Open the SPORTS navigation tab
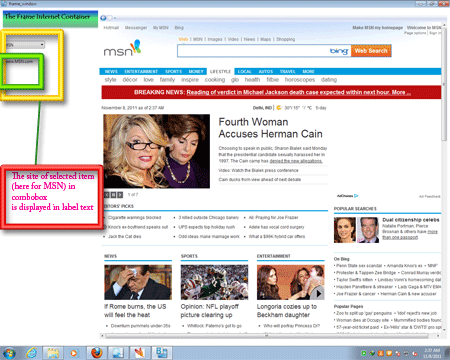This screenshot has height=360, width=450. coord(174,72)
